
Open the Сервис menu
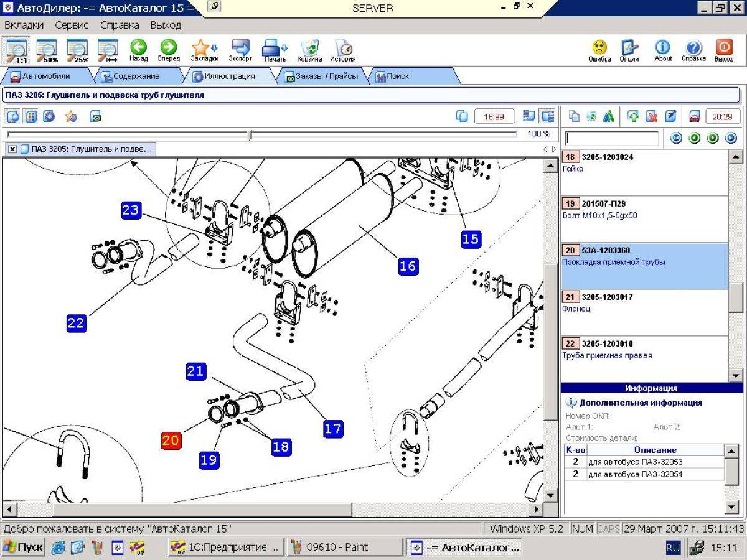tap(72, 26)
